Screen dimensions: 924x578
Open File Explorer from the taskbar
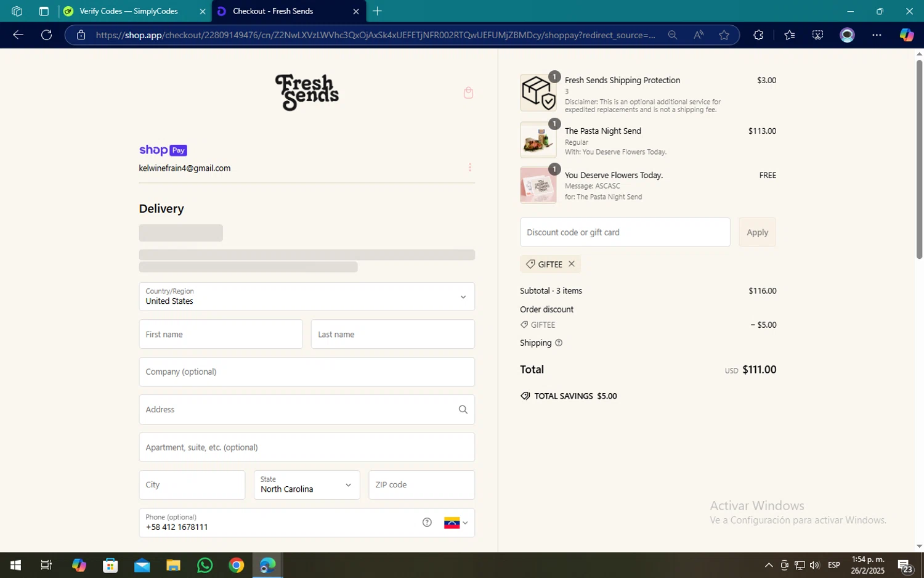(x=173, y=565)
